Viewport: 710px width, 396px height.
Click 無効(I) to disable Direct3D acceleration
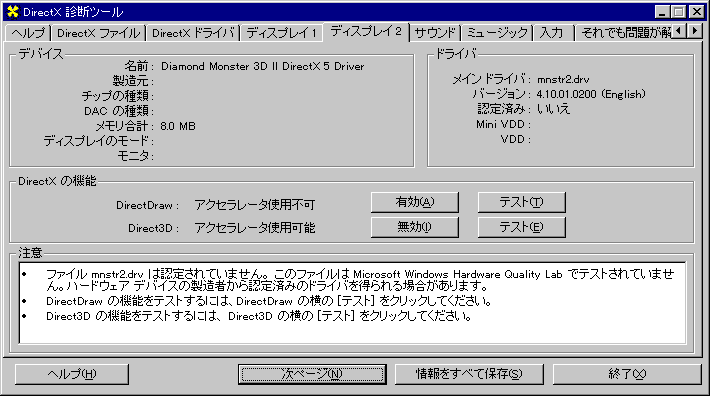point(414,227)
